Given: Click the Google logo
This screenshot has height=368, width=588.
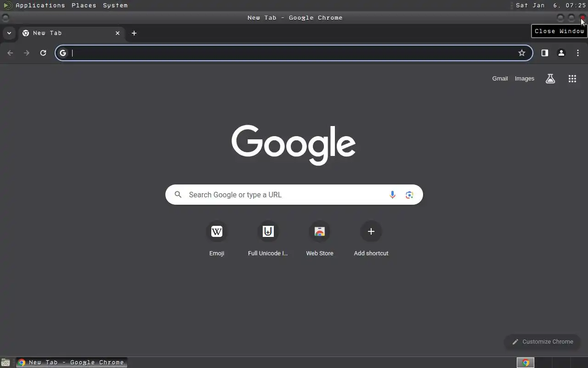Looking at the screenshot, I should pos(294,145).
